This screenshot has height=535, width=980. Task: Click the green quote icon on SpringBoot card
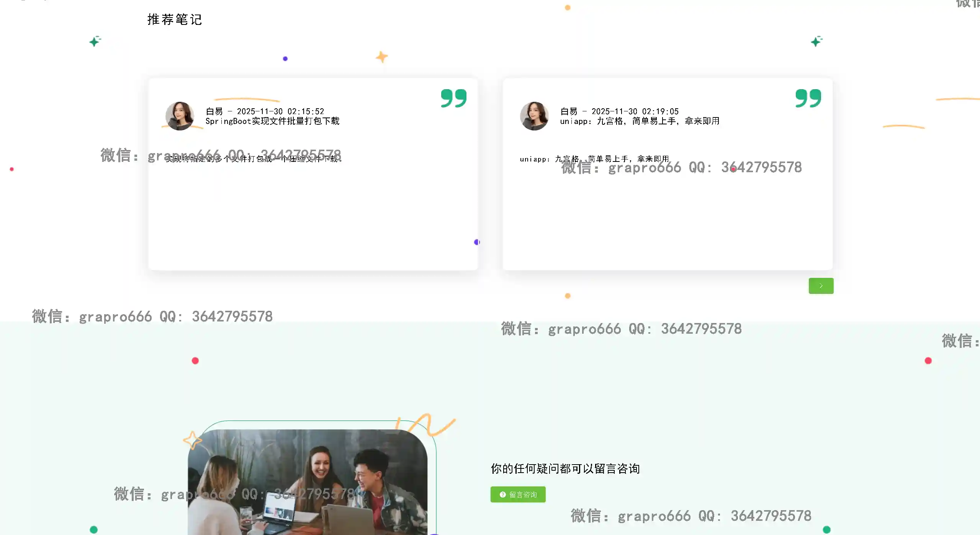pyautogui.click(x=453, y=98)
